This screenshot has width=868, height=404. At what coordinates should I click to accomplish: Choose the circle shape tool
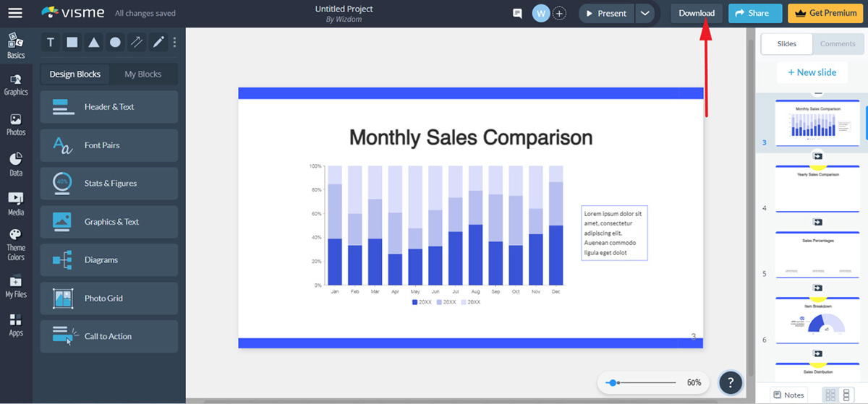click(115, 43)
